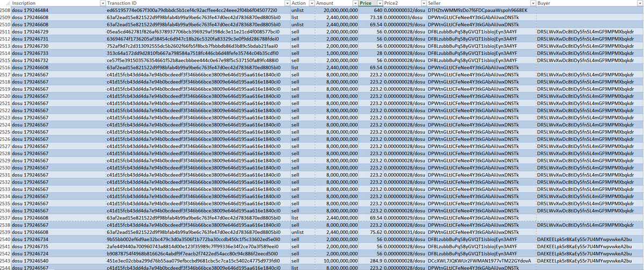Open the Transction ID column filter dropdown
Image resolution: width=644 pixels, height=270 pixels.
286,3
